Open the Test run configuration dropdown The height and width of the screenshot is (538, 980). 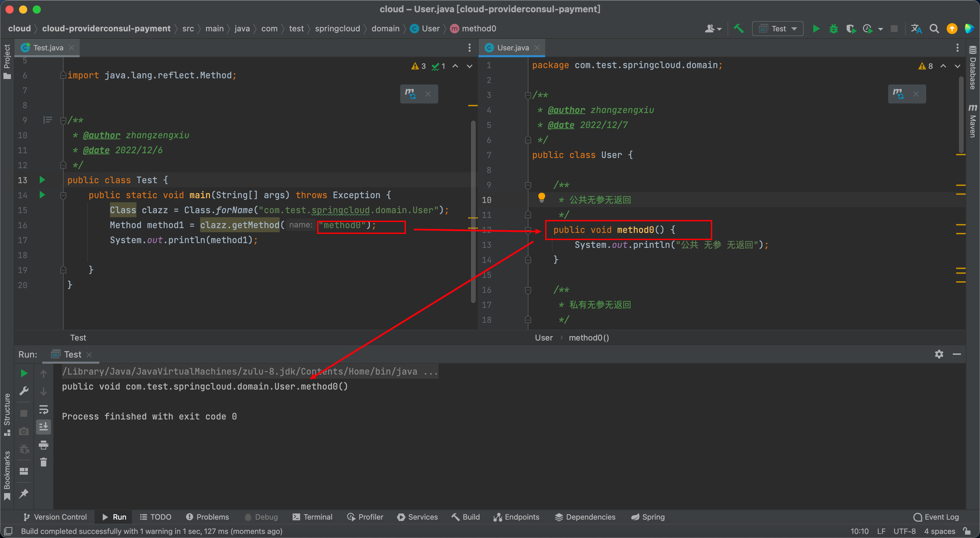(778, 29)
